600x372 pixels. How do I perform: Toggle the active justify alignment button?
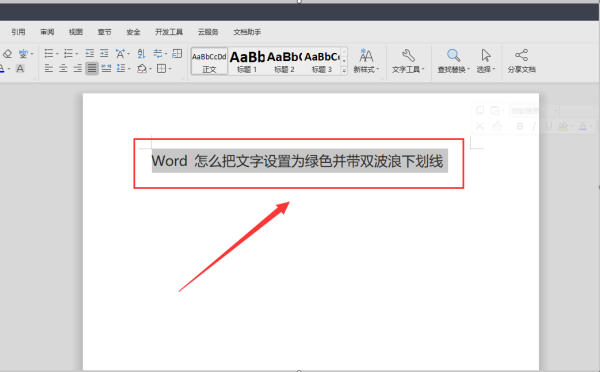(92, 69)
